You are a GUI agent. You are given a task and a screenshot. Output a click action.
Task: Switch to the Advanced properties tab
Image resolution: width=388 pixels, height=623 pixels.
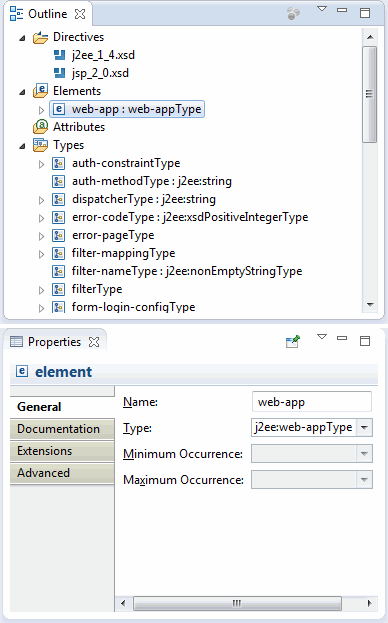[x=62, y=473]
